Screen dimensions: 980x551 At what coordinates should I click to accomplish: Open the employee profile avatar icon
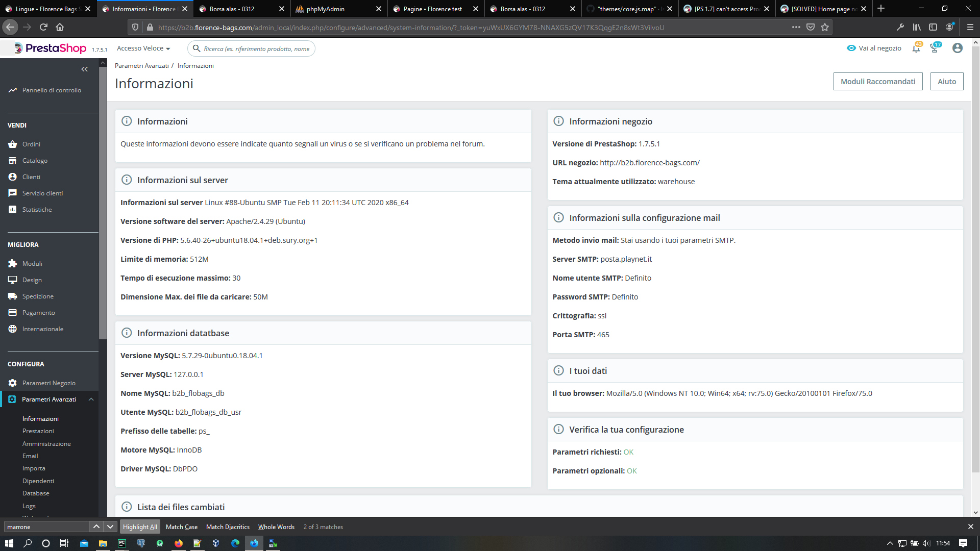958,48
